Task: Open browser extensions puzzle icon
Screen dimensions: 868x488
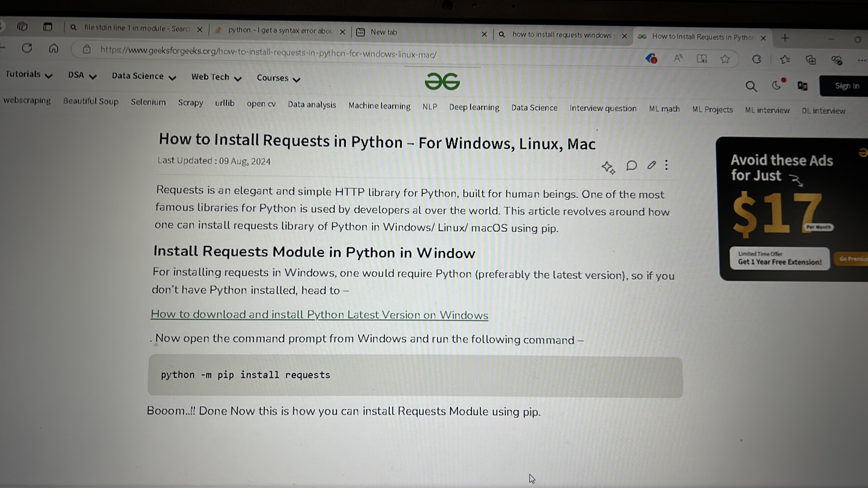Action: pyautogui.click(x=756, y=60)
